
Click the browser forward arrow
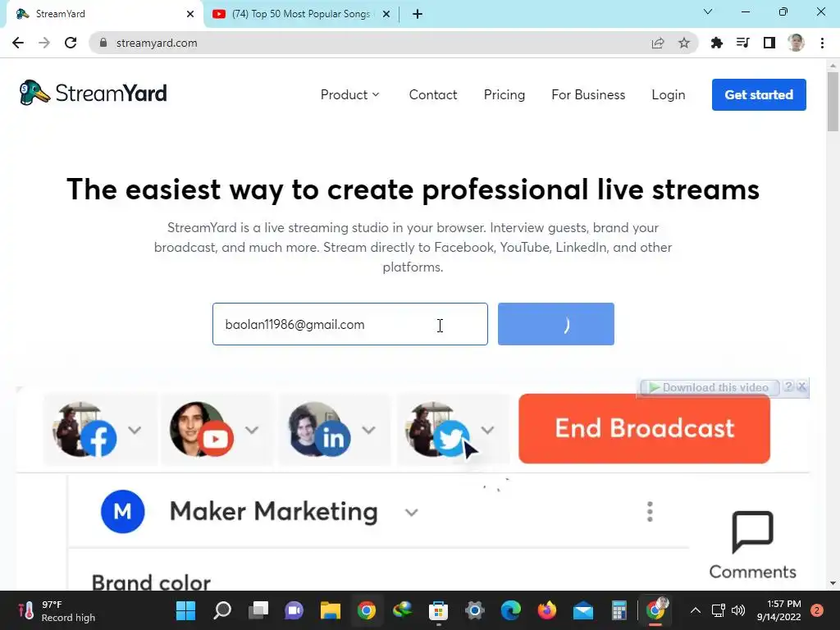click(44, 43)
